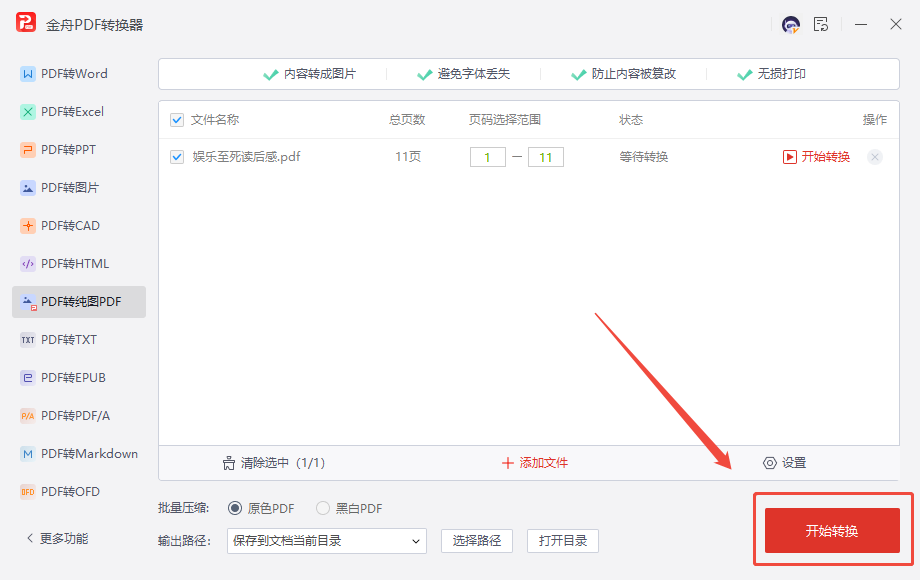Click the 无损打印 feature label
This screenshot has width=920, height=580.
[782, 74]
